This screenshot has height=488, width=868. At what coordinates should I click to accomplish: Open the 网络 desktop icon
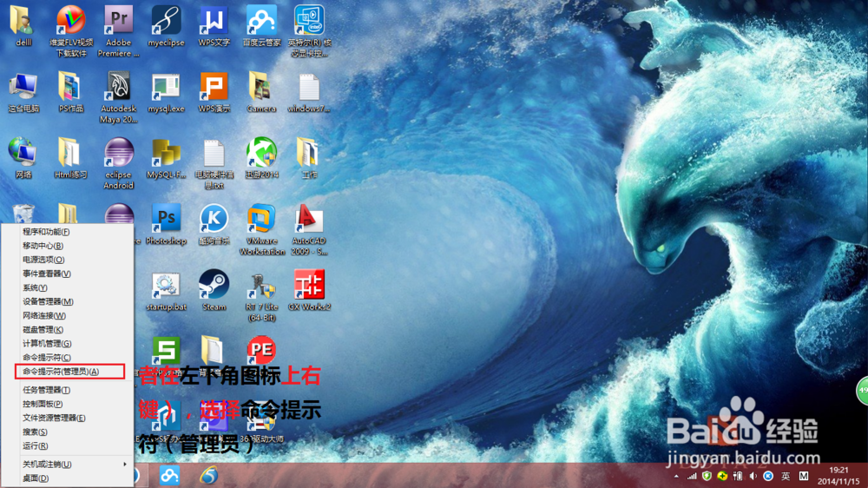[23, 158]
